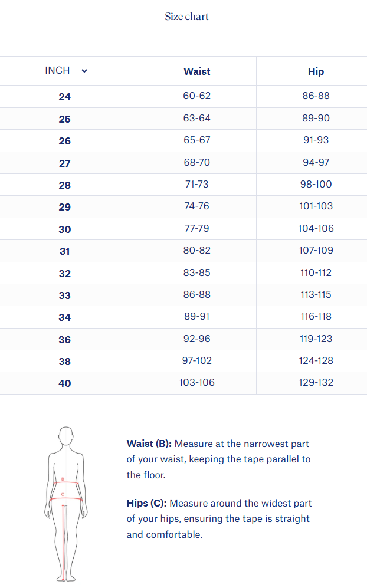Viewport: 367px width, 588px height.
Task: Click the Waist (B) measurement instruction
Action: coord(218,459)
